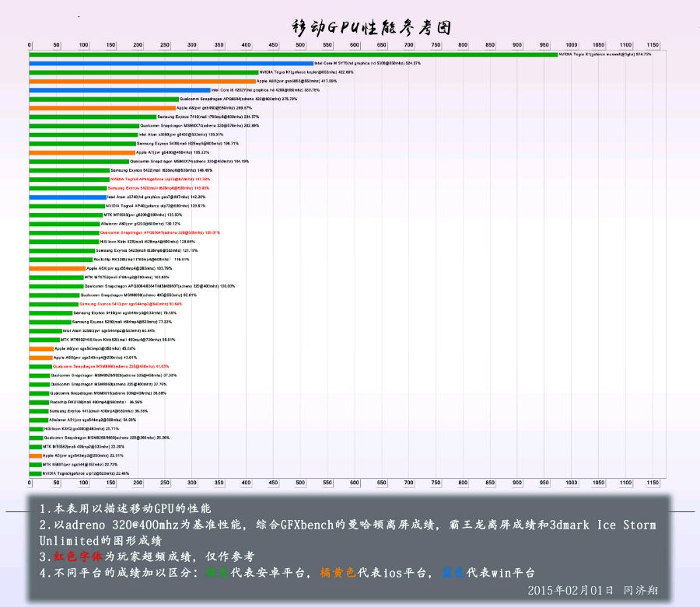Select the orange Apple A7 bar
Viewport: 700px width, 607px height.
point(82,152)
